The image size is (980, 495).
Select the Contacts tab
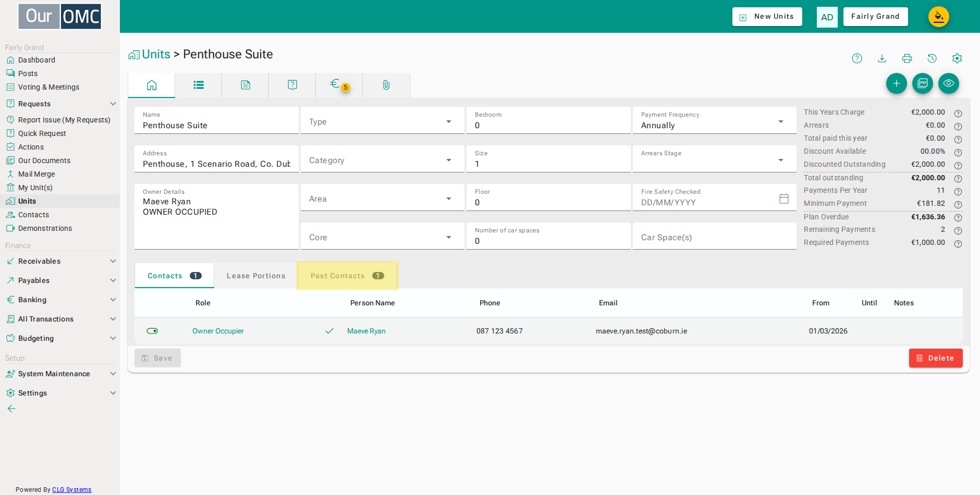click(174, 276)
